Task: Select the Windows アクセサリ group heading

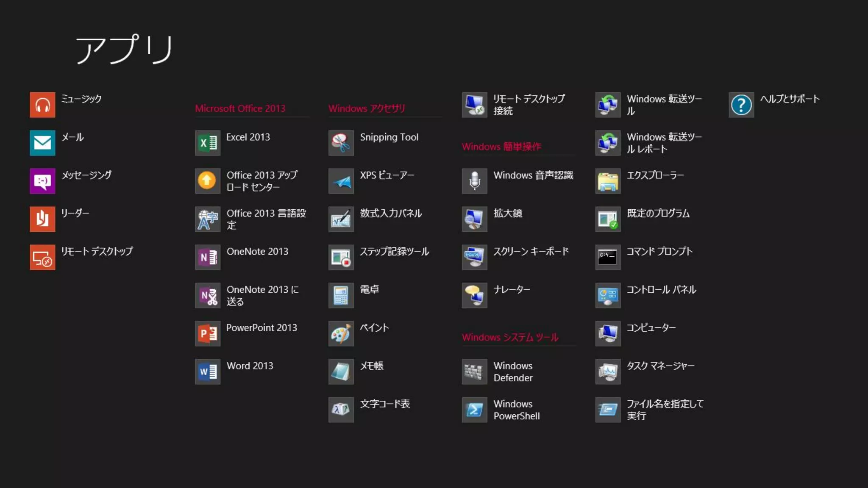Action: pyautogui.click(x=367, y=108)
